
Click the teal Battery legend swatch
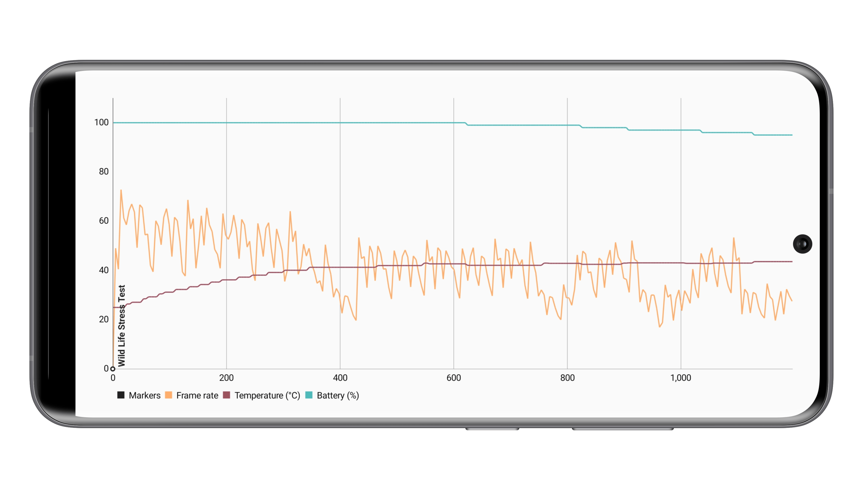309,395
